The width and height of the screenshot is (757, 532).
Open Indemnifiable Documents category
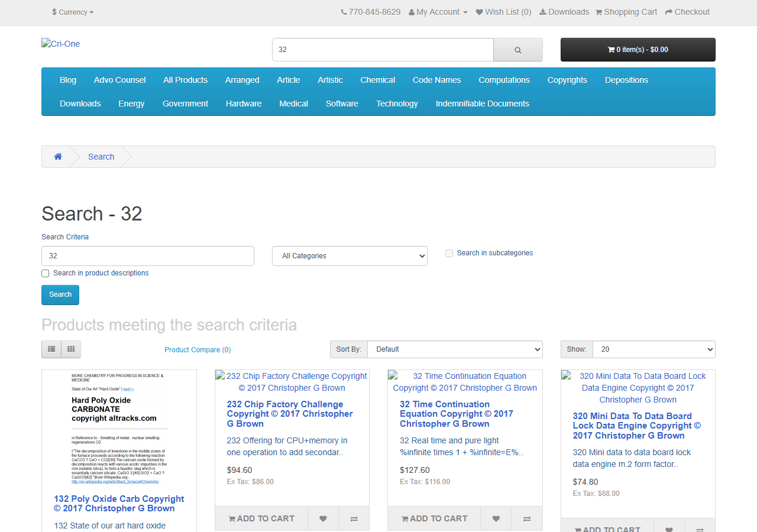click(x=483, y=103)
